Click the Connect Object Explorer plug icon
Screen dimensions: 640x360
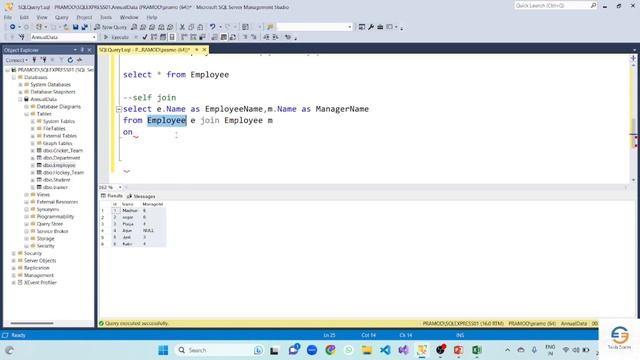click(35, 60)
